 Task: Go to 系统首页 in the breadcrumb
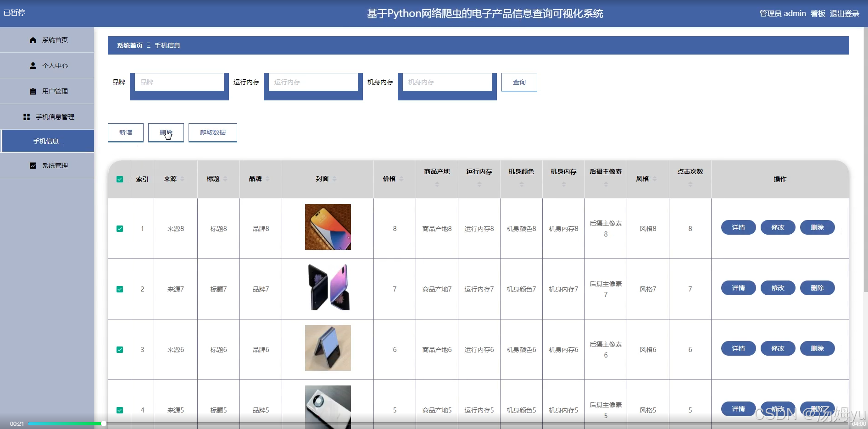pyautogui.click(x=130, y=45)
